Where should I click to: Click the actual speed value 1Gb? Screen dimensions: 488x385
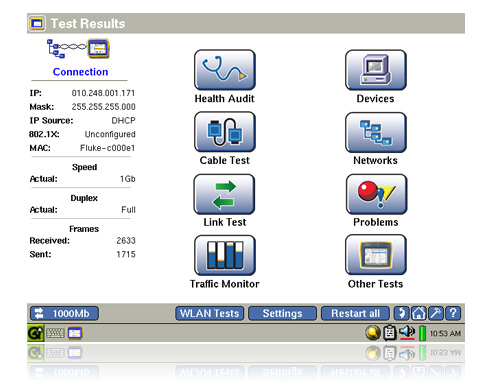click(128, 179)
